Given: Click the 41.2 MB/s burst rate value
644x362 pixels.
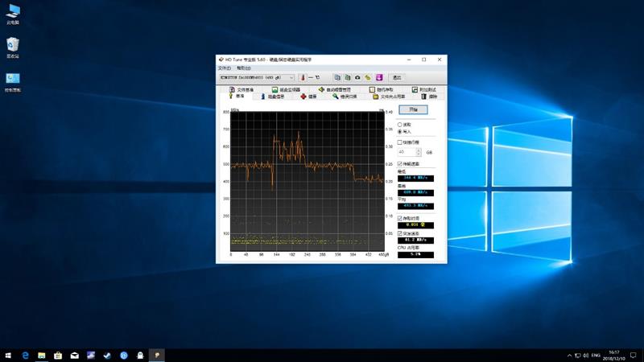Looking at the screenshot, I should 415,240.
